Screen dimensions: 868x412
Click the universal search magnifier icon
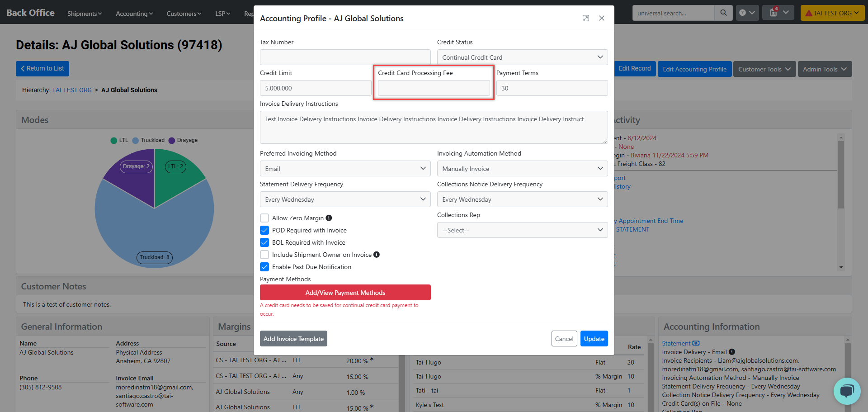pyautogui.click(x=723, y=13)
